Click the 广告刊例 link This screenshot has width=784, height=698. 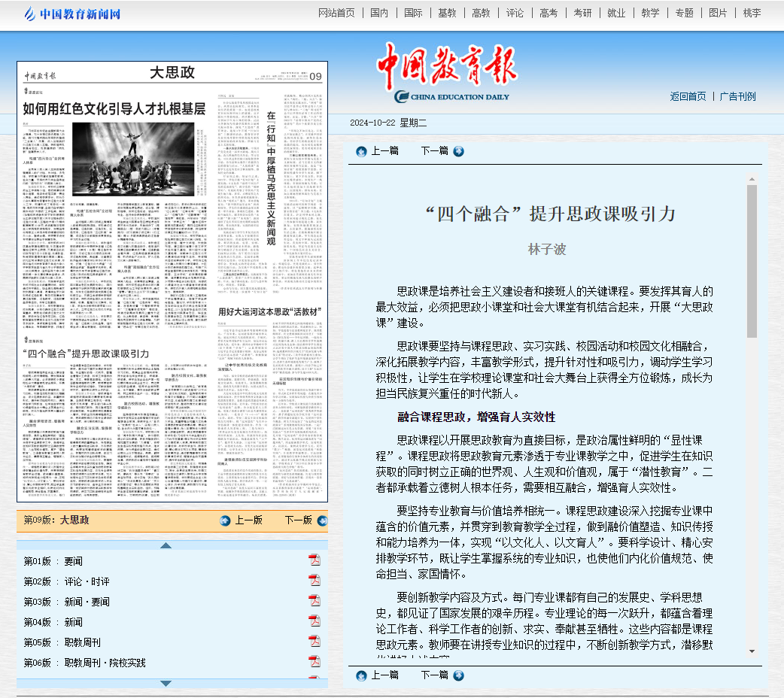(x=737, y=96)
